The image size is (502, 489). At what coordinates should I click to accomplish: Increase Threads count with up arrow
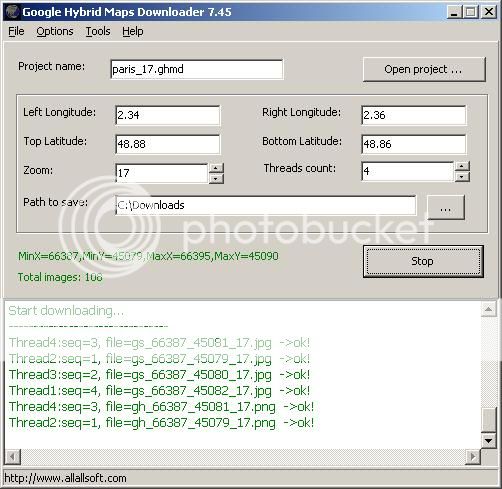click(462, 166)
